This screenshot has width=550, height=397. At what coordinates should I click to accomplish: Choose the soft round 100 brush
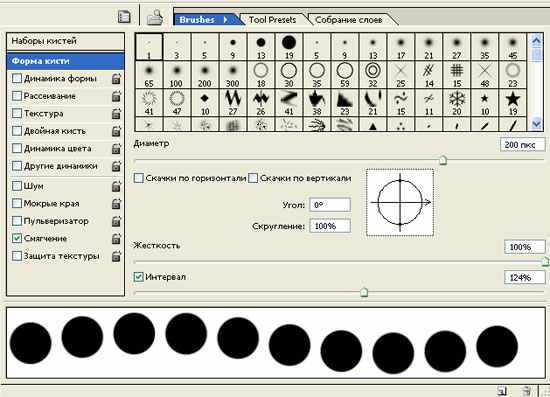177,75
